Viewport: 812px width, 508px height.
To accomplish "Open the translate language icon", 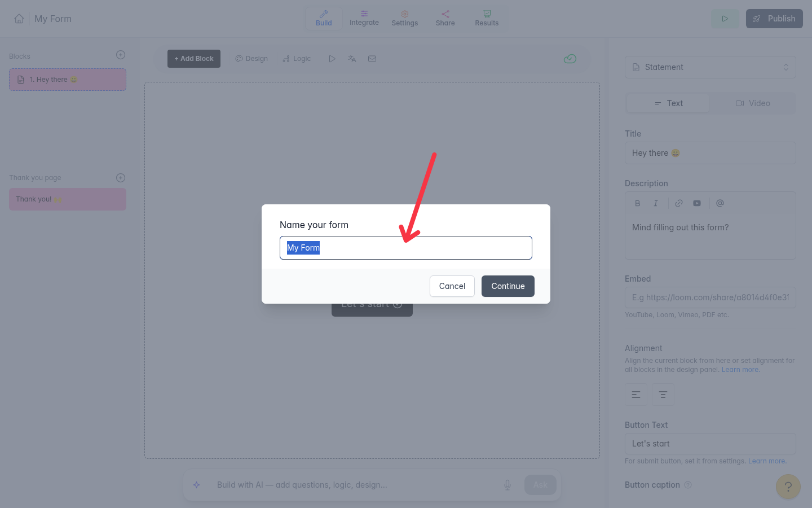I will pos(352,59).
